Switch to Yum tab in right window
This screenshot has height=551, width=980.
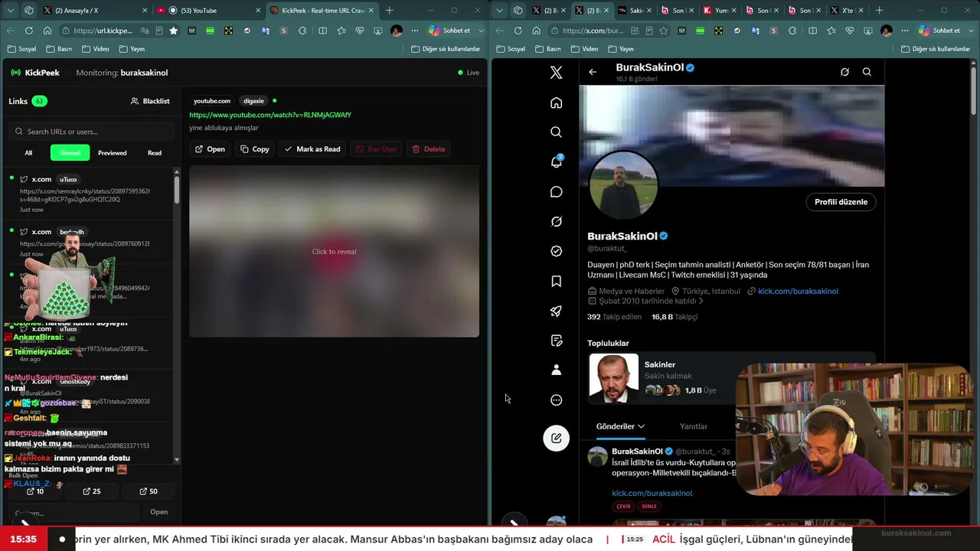[x=719, y=10]
